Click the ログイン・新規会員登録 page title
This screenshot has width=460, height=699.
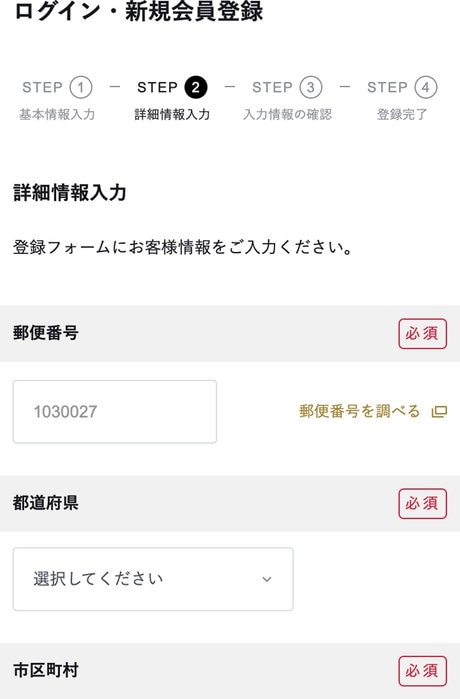pos(139,11)
